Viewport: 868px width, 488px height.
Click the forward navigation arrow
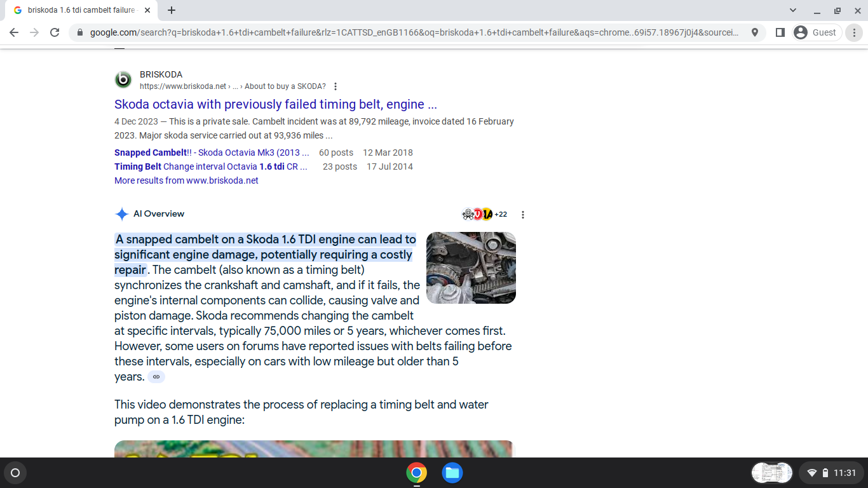34,32
